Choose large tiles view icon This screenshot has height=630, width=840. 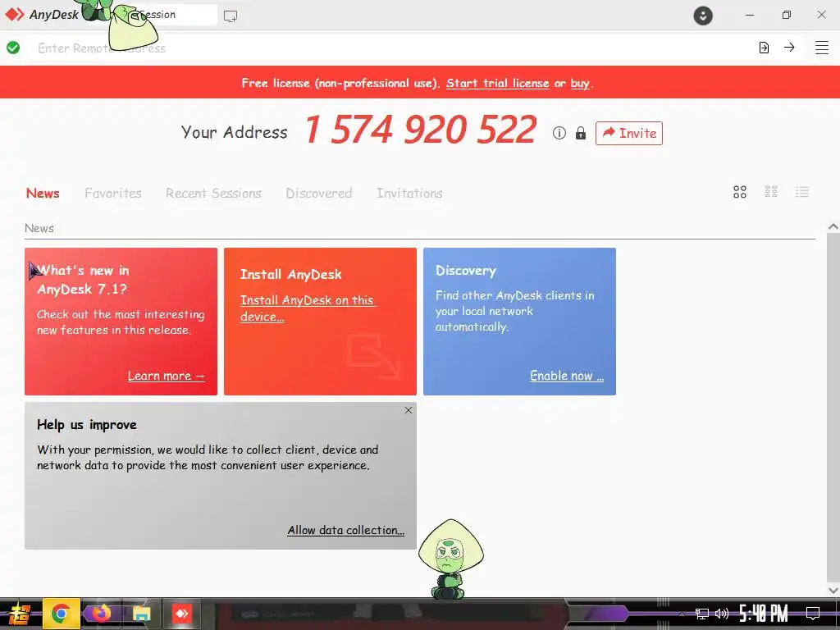[740, 192]
